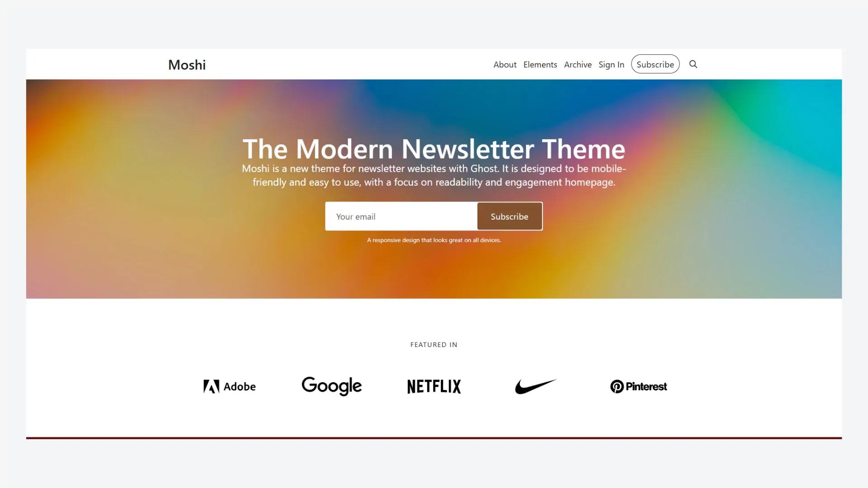This screenshot has height=488, width=868.
Task: Click the Moshi brand logo
Action: (187, 64)
